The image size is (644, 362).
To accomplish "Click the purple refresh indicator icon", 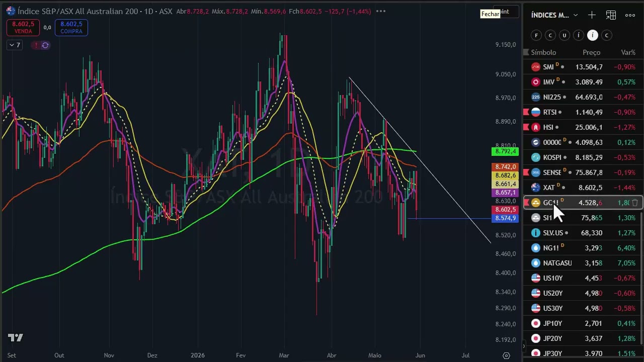I will coord(45,45).
